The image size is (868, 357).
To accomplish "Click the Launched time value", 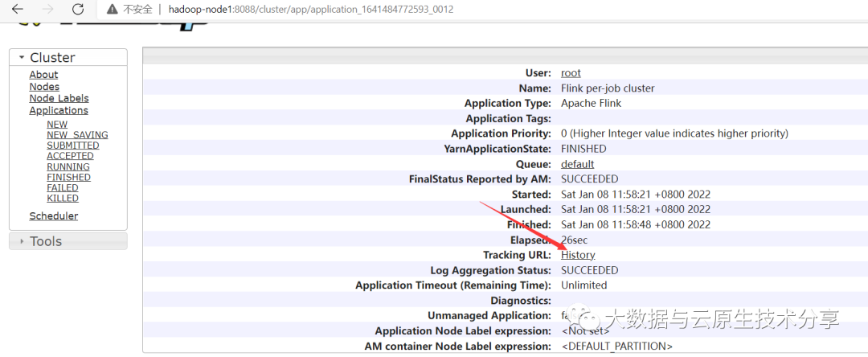I will pyautogui.click(x=636, y=210).
